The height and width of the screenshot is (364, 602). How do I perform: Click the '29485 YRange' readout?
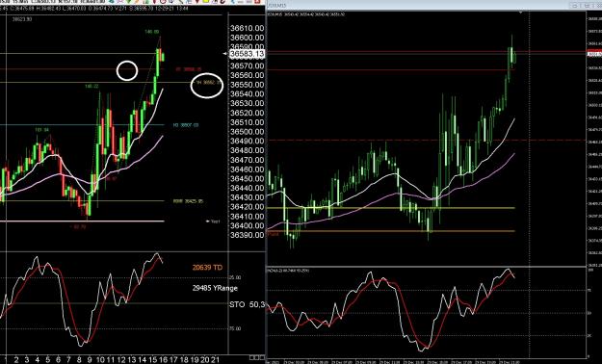[x=215, y=288]
